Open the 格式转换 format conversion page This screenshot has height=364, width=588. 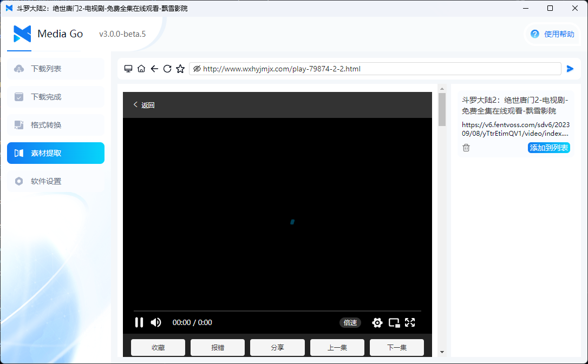tap(56, 125)
